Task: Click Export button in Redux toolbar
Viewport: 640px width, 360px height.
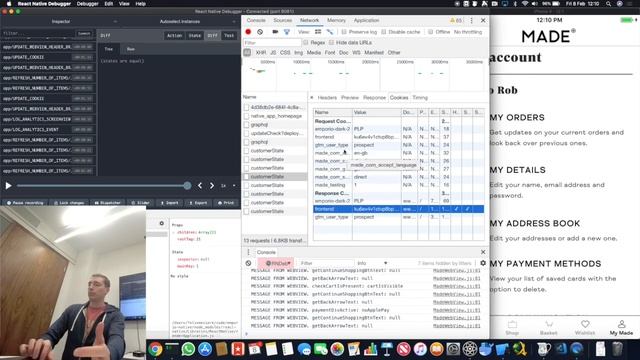Action: 198,202
